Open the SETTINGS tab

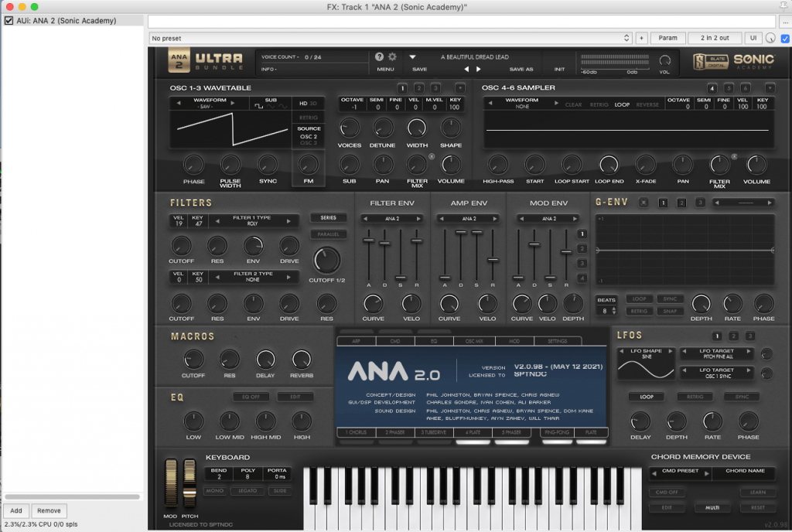click(x=557, y=341)
